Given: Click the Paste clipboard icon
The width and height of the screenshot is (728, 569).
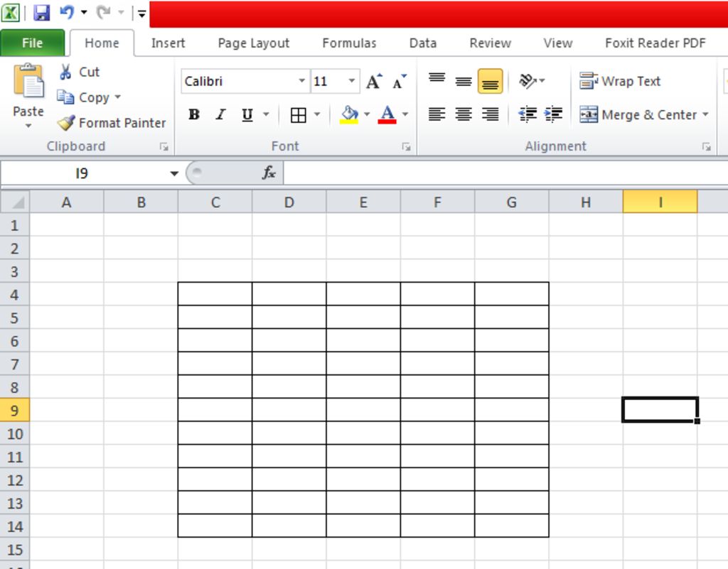Looking at the screenshot, I should pos(28,82).
